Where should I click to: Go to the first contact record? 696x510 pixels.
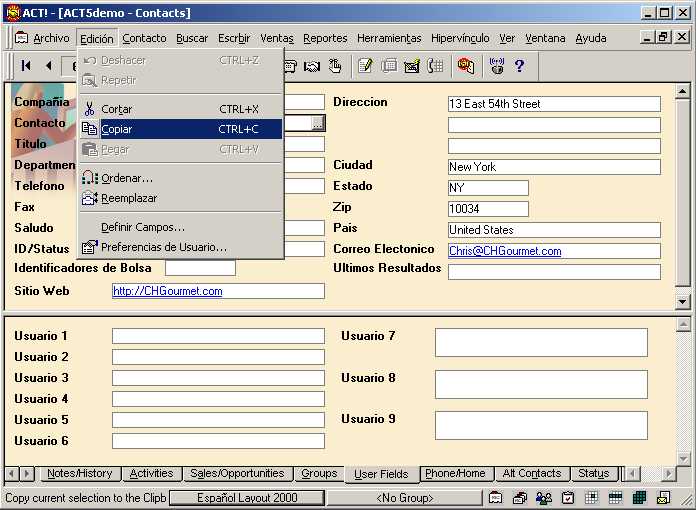click(26, 66)
